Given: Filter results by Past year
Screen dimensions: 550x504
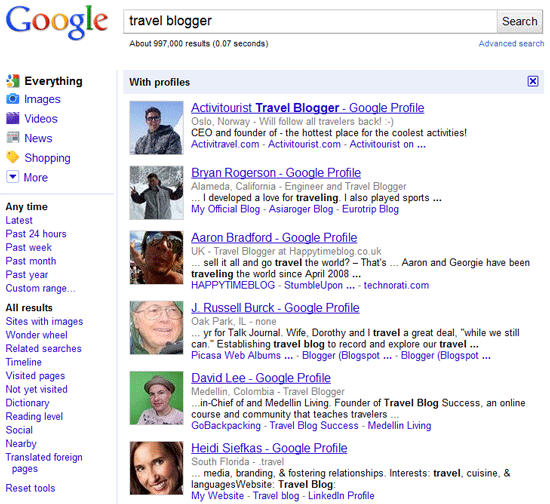Looking at the screenshot, I should 27,275.
